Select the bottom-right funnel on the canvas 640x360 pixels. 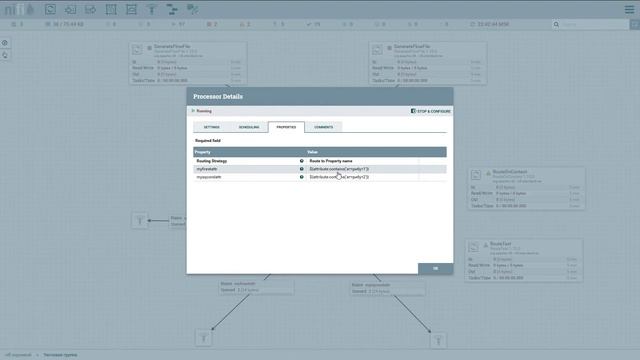[x=438, y=340]
